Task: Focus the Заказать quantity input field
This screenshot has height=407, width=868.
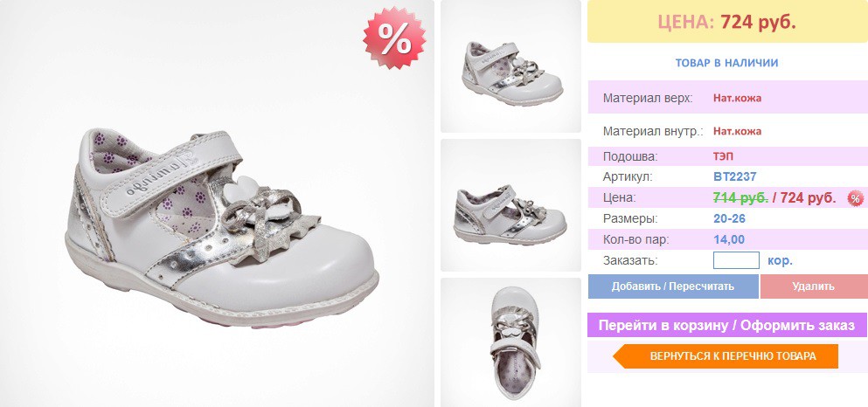Action: pyautogui.click(x=736, y=260)
